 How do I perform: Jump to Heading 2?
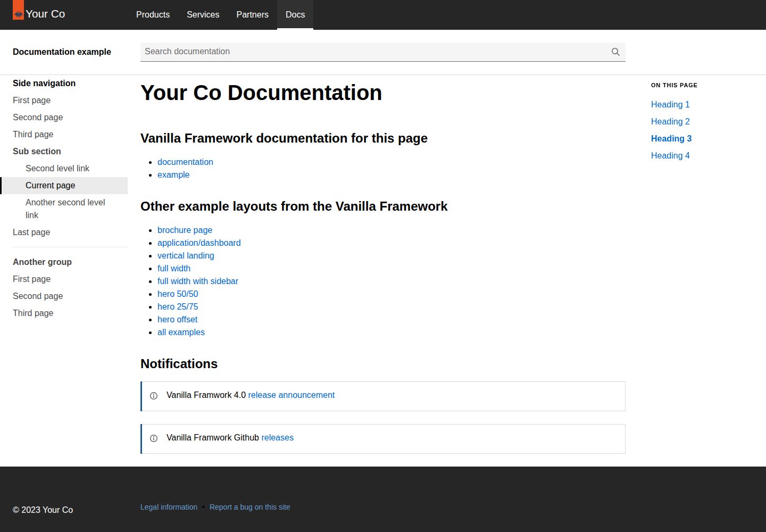(x=670, y=121)
